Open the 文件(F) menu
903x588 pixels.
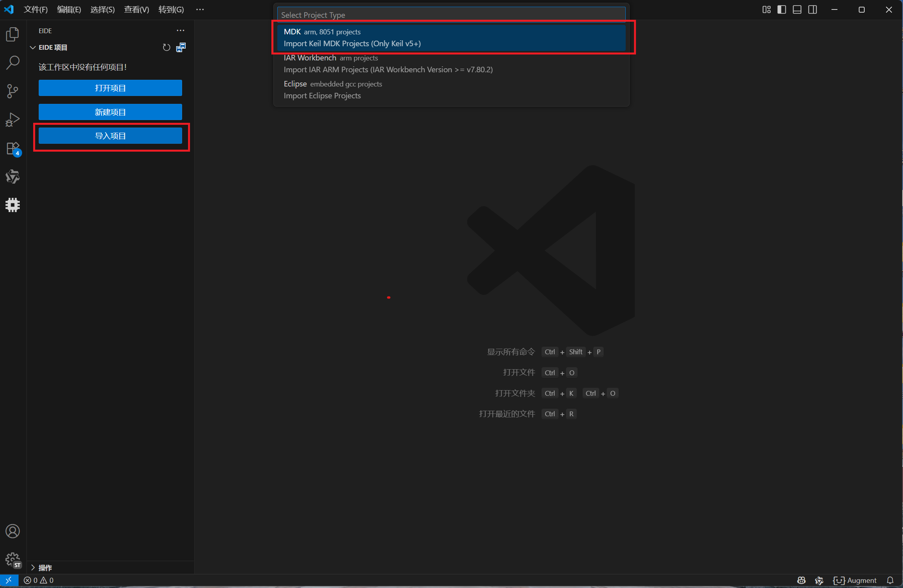pos(36,9)
